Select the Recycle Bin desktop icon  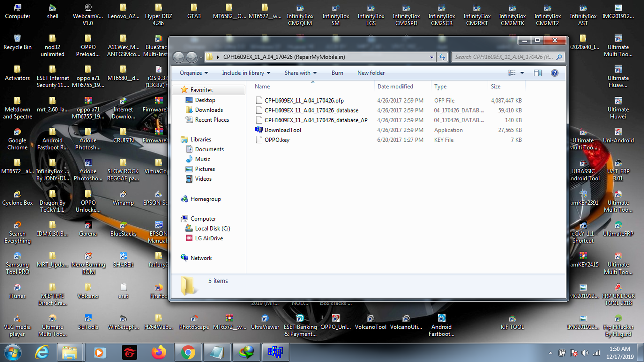tap(17, 42)
